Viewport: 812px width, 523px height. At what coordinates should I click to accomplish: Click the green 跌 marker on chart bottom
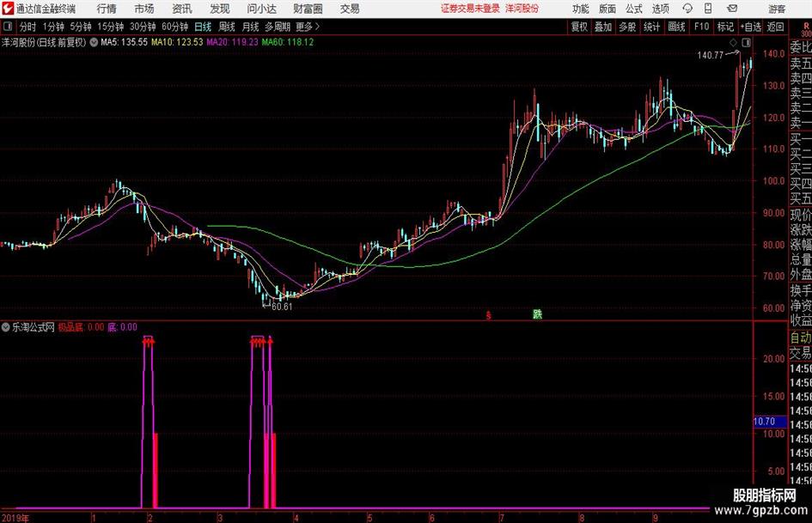[x=538, y=314]
